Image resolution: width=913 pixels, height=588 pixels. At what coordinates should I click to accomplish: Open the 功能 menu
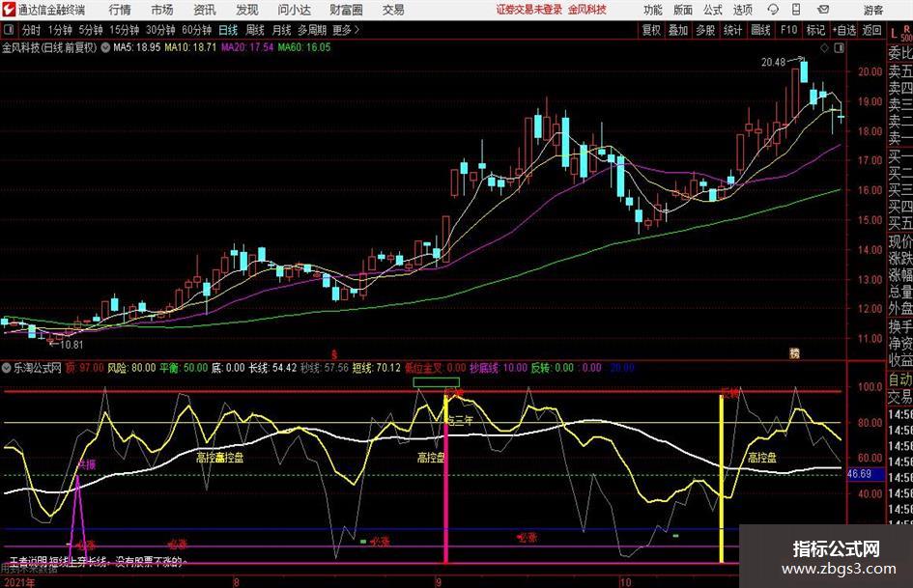653,10
